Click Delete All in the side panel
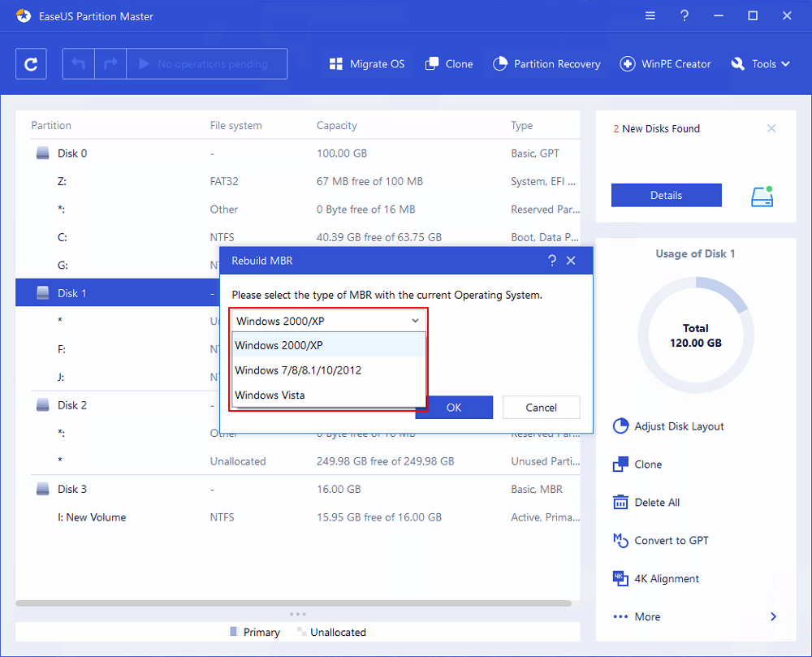 (x=646, y=502)
